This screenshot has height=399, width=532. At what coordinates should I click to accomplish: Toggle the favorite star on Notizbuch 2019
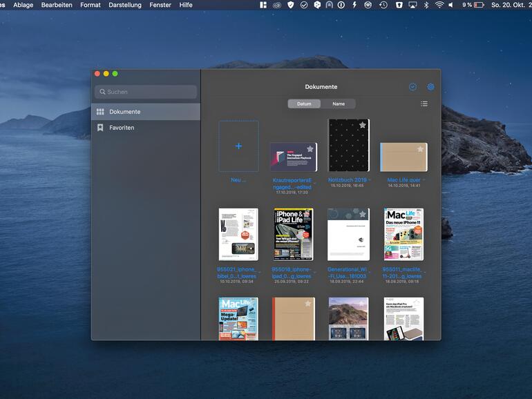pos(362,125)
